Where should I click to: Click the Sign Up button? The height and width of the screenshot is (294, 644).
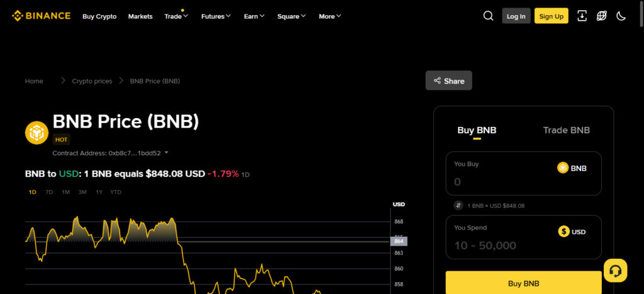point(551,16)
